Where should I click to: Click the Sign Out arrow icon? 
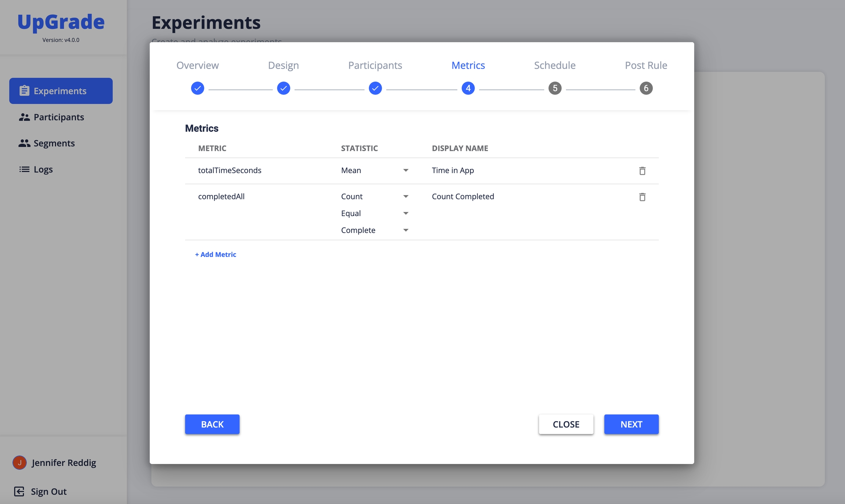tap(19, 491)
